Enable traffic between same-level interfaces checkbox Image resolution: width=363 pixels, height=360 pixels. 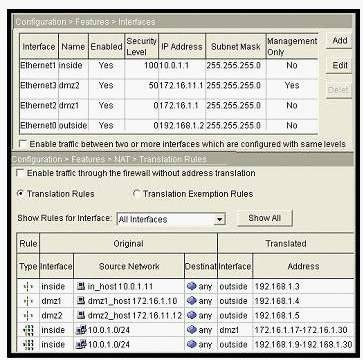pyautogui.click(x=23, y=144)
